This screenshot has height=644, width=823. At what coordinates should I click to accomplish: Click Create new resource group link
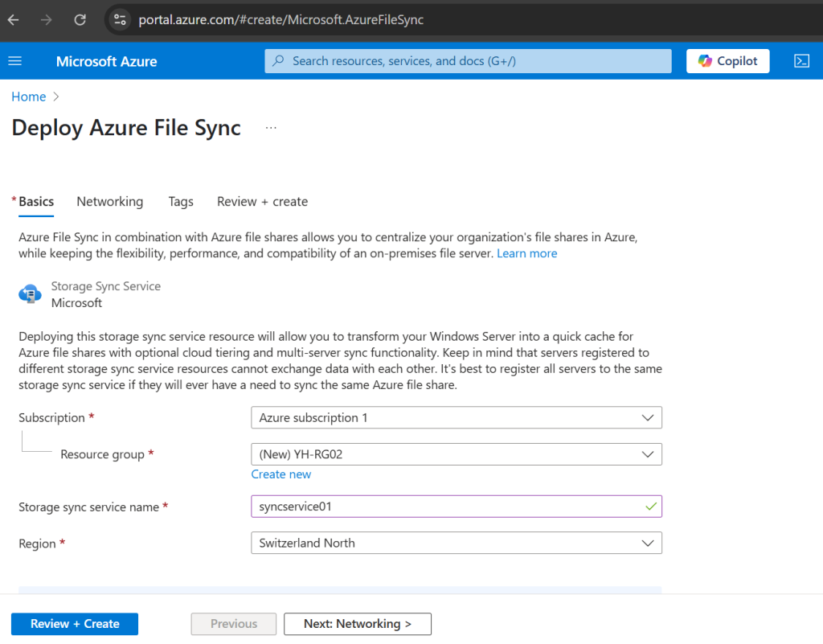[x=280, y=474]
